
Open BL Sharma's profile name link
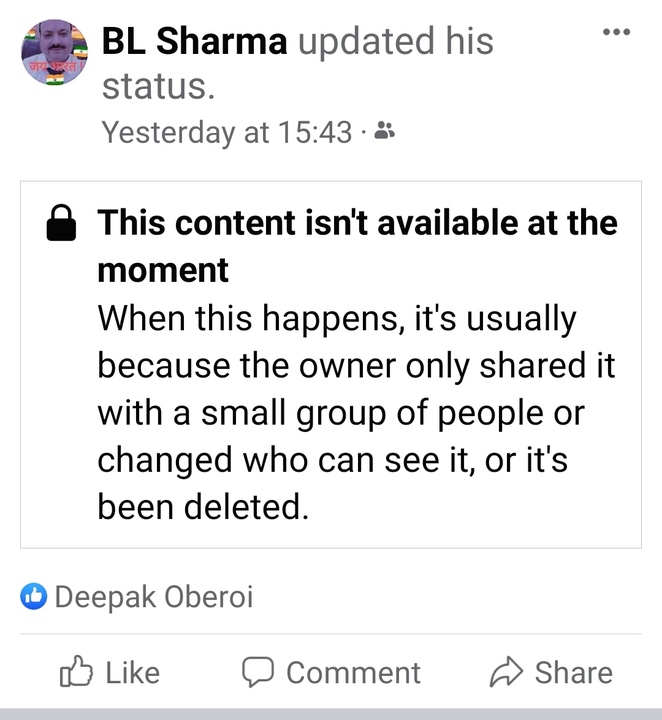(x=194, y=41)
